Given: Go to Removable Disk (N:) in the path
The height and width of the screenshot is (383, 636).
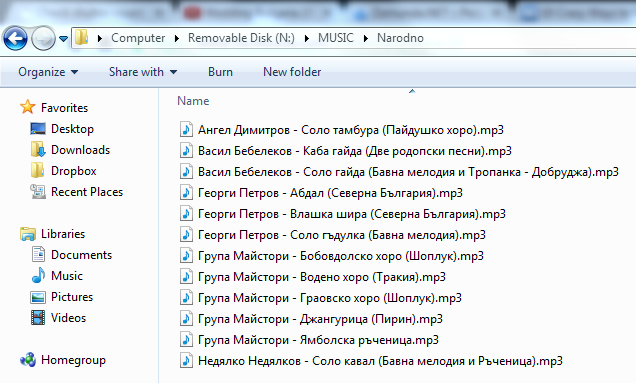Looking at the screenshot, I should pos(241,38).
